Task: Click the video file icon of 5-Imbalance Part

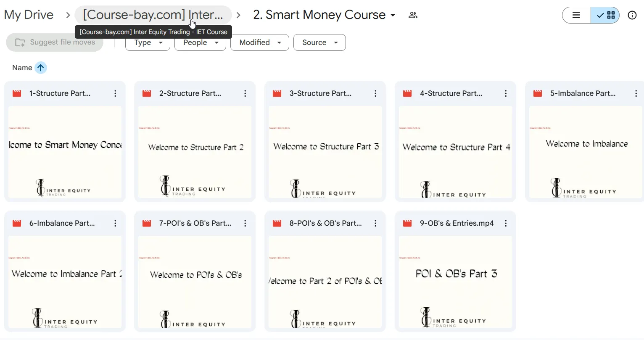Action: tap(538, 94)
